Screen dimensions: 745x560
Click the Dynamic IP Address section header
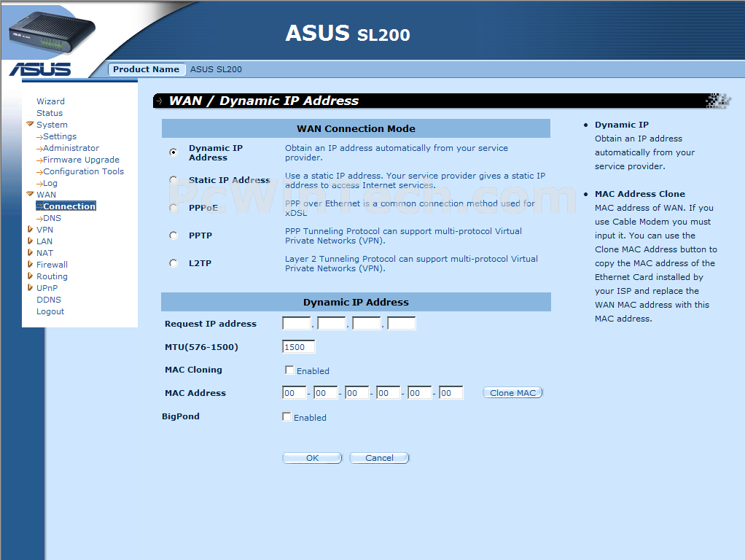click(356, 302)
